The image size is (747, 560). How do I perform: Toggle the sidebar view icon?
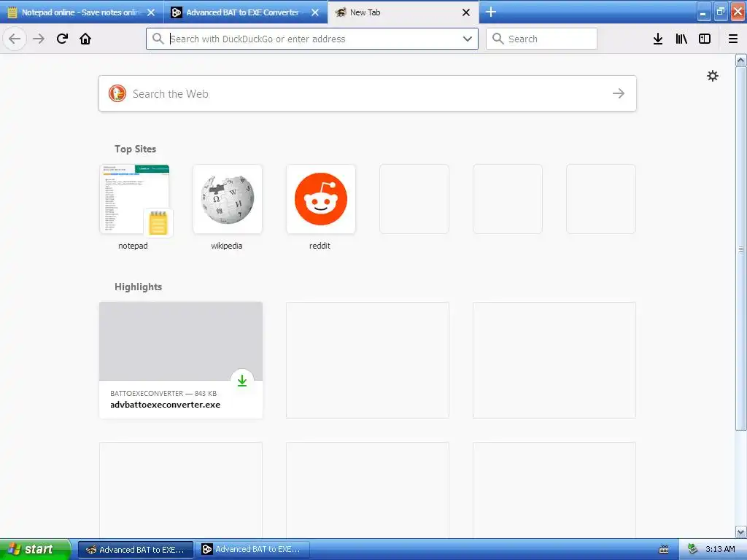(705, 39)
